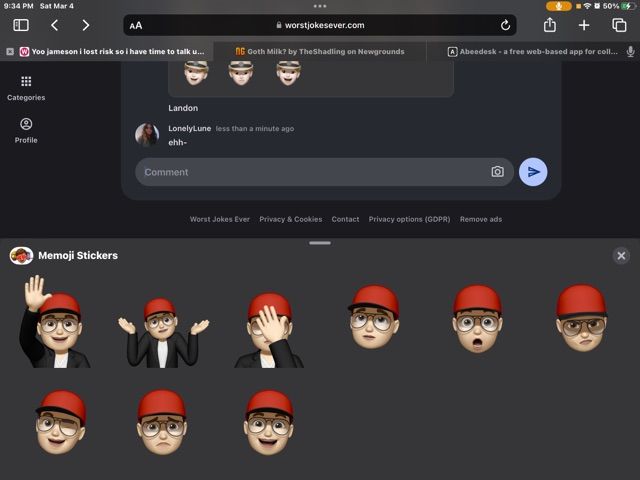640x480 pixels.
Task: Switch to the Abeedesk tab
Action: 530,51
